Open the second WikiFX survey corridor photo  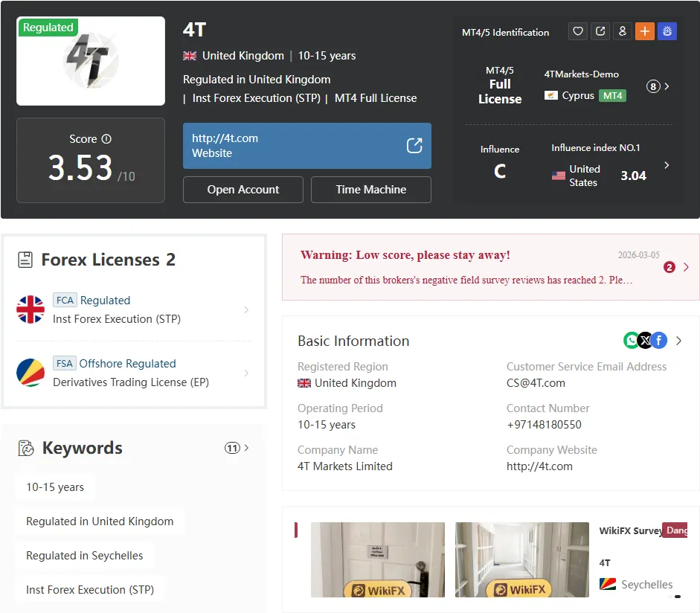(x=522, y=559)
